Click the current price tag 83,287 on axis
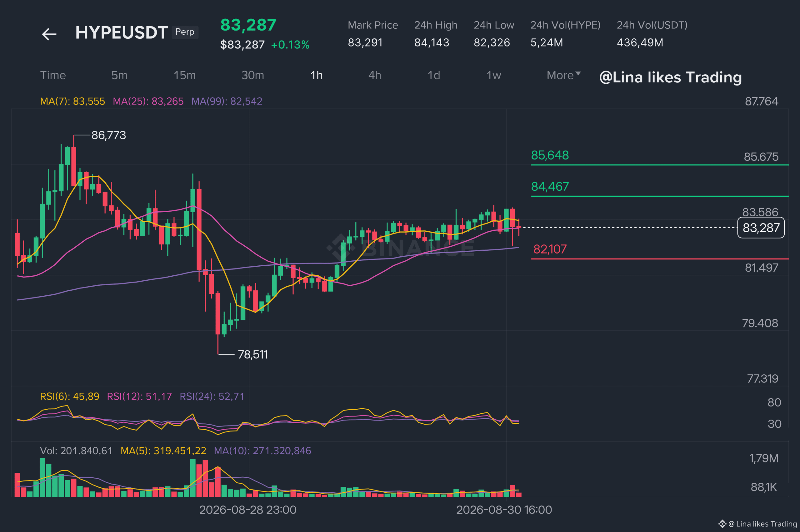Viewport: 800px width, 532px height. [x=761, y=228]
